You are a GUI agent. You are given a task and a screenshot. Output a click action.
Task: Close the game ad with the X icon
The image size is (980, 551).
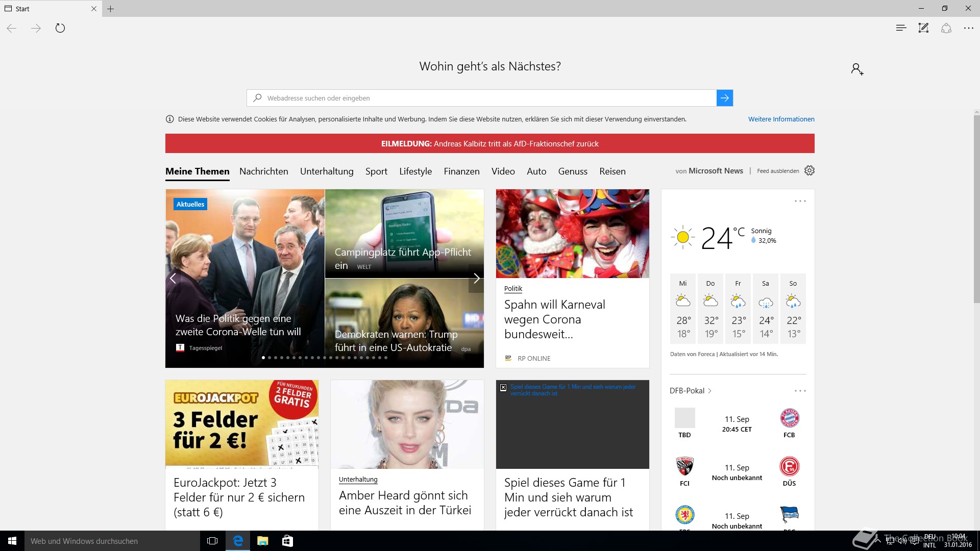[503, 388]
